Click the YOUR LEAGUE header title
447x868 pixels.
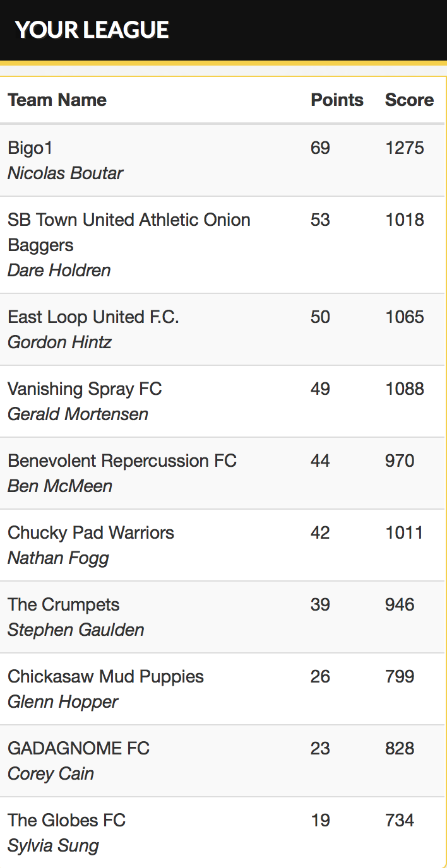tap(92, 30)
